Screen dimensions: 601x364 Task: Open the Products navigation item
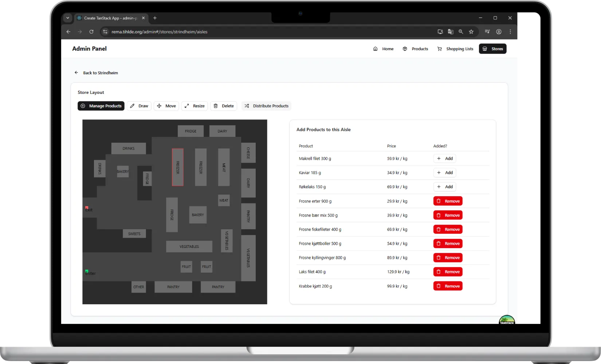415,49
